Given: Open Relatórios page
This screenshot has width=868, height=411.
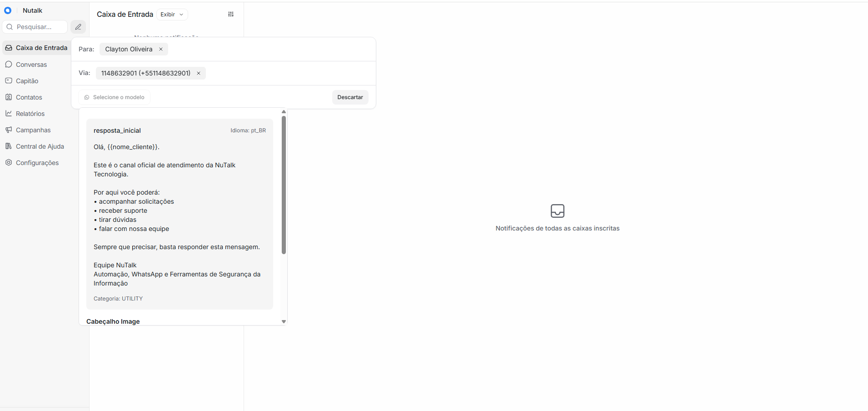Looking at the screenshot, I should pyautogui.click(x=30, y=114).
